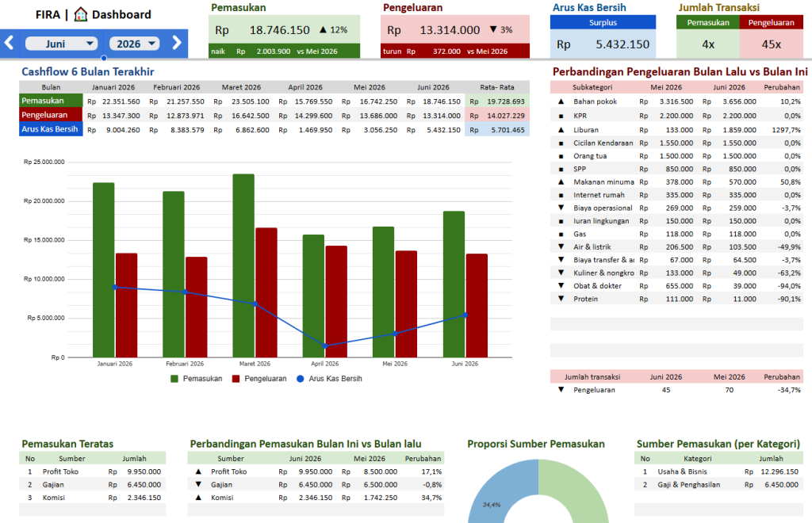Click the up triangle beside 12% Pemasukan

tap(324, 30)
